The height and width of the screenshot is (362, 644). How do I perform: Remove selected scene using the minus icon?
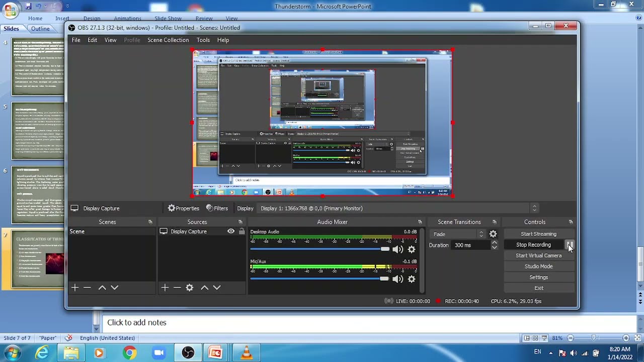click(87, 288)
